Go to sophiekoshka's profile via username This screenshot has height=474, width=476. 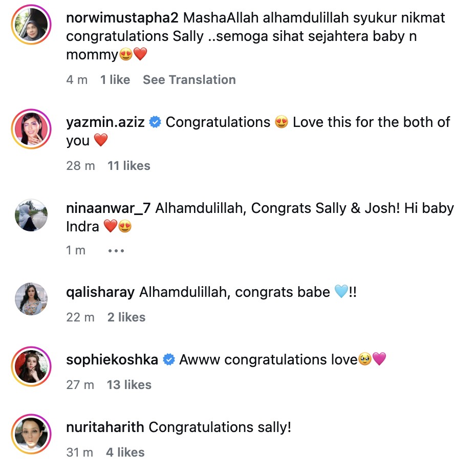112,360
